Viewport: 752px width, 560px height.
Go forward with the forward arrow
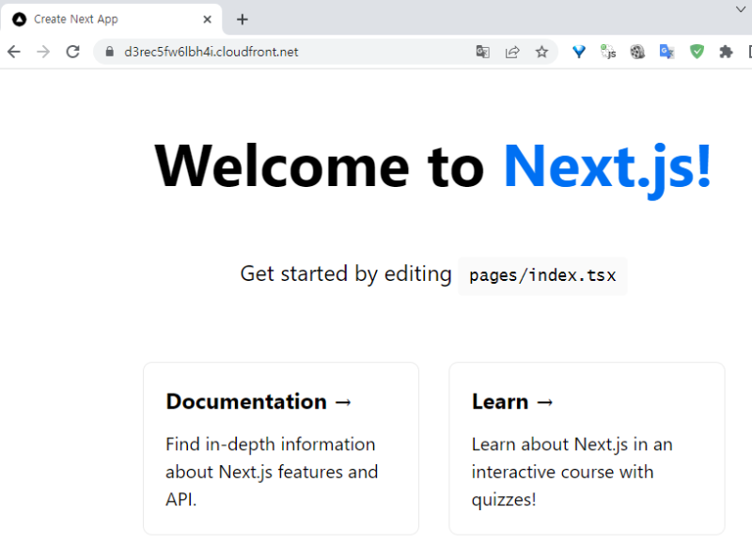pyautogui.click(x=43, y=52)
